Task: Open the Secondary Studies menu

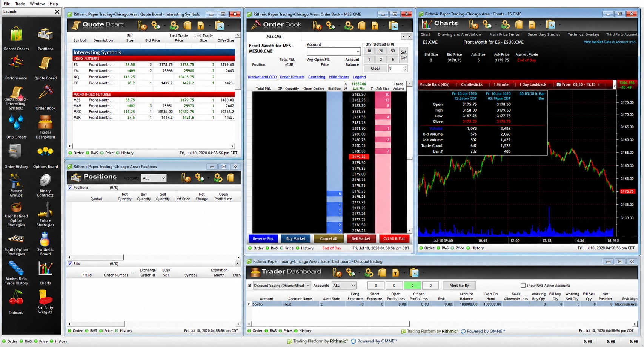Action: (x=544, y=34)
